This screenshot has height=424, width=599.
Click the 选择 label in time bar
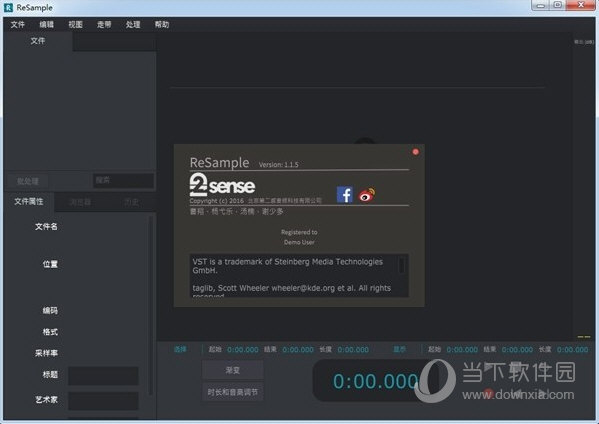180,349
